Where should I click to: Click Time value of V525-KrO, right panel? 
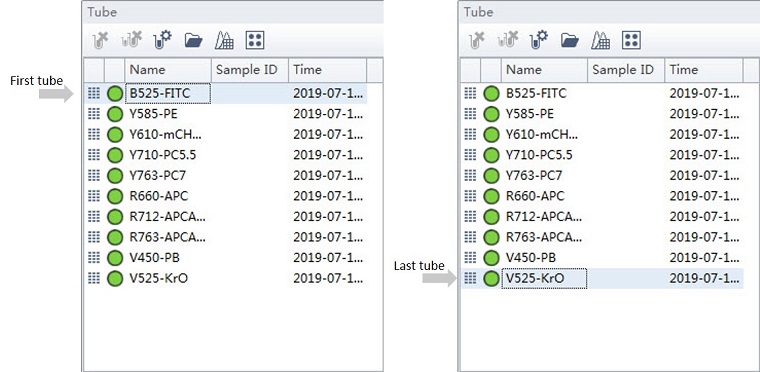coord(705,279)
